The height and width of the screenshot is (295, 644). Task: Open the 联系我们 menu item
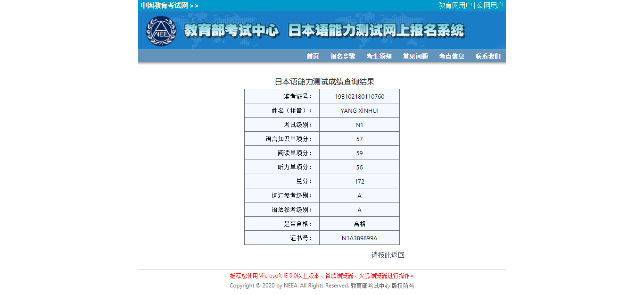[488, 56]
